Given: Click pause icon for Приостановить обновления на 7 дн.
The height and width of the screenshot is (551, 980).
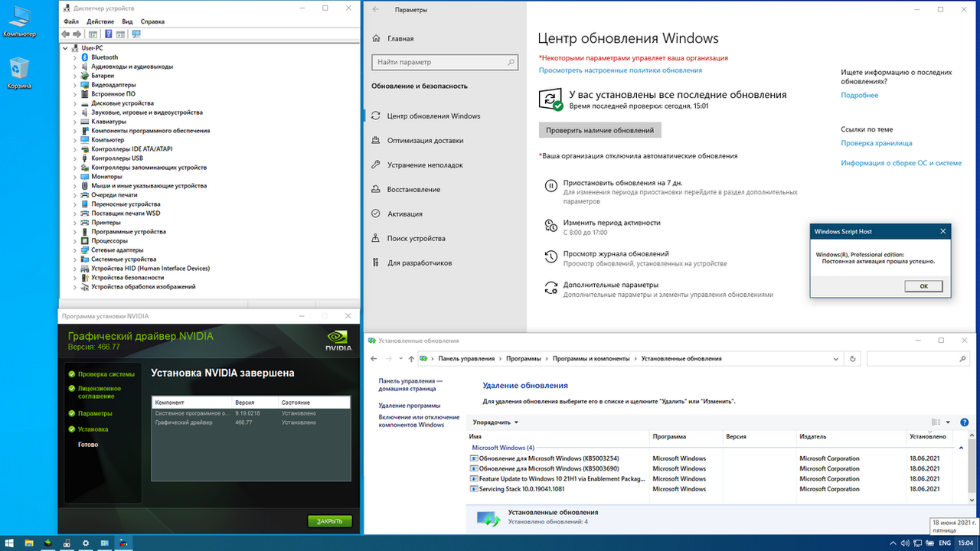Looking at the screenshot, I should point(550,186).
